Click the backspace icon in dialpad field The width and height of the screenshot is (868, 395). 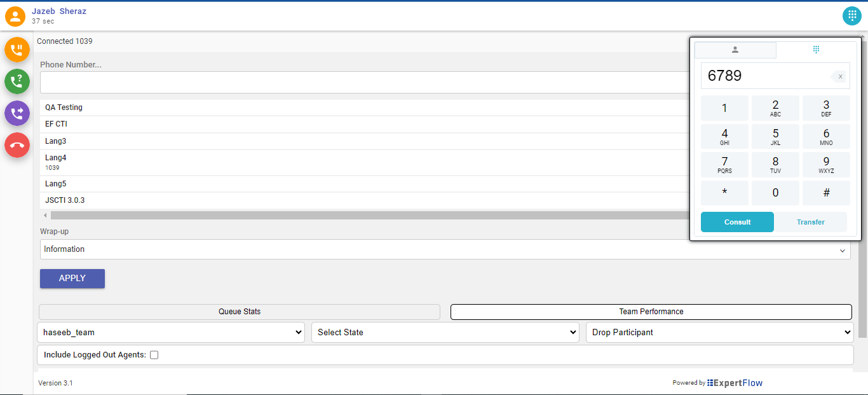click(839, 76)
